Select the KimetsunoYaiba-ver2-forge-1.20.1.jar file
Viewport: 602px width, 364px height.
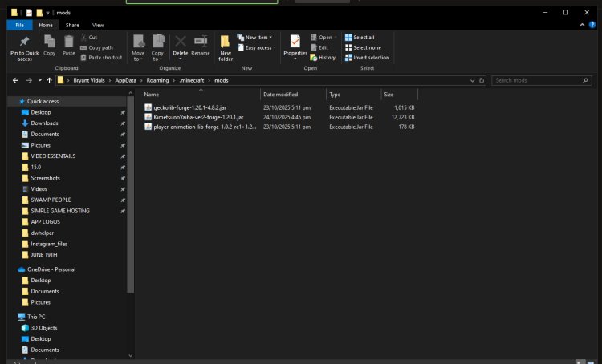tap(204, 117)
